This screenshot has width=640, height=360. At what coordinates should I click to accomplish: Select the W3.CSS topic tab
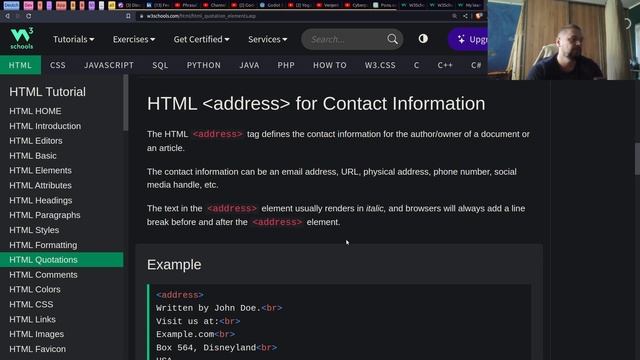click(380, 65)
